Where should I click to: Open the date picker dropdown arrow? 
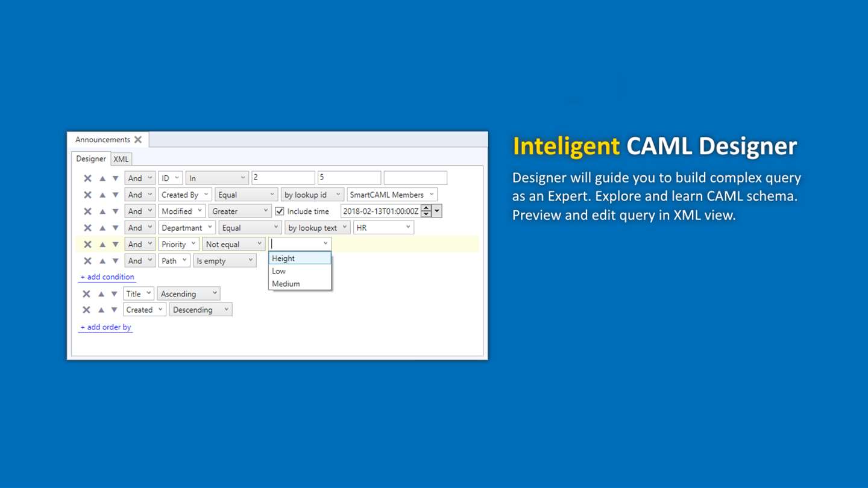[437, 211]
